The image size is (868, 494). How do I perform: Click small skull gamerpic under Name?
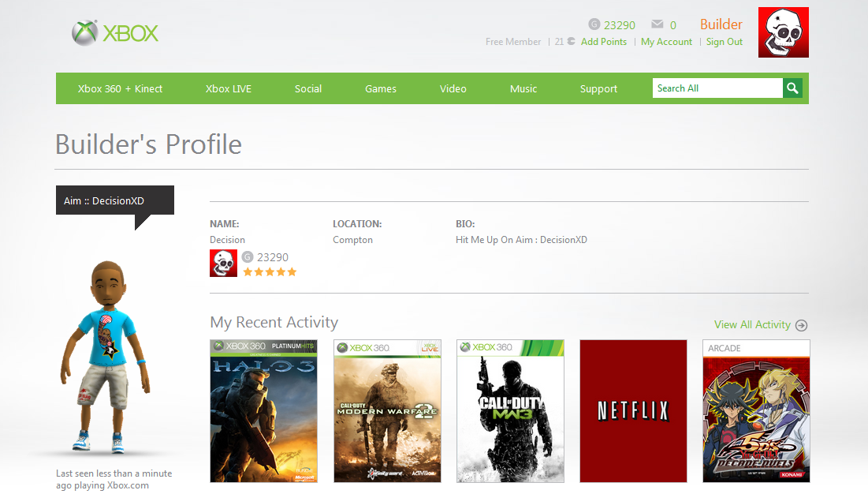(x=224, y=263)
